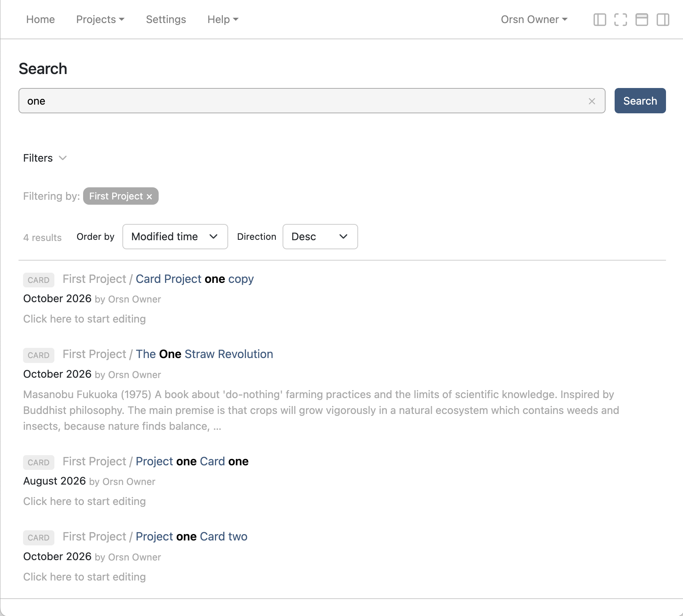Viewport: 683px width, 616px height.
Task: Open Settings from the navbar
Action: (166, 19)
